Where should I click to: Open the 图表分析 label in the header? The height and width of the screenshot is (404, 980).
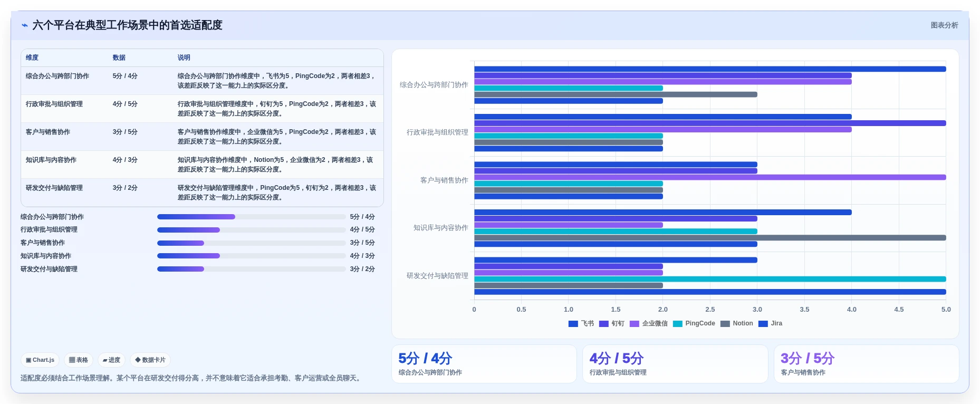[944, 25]
